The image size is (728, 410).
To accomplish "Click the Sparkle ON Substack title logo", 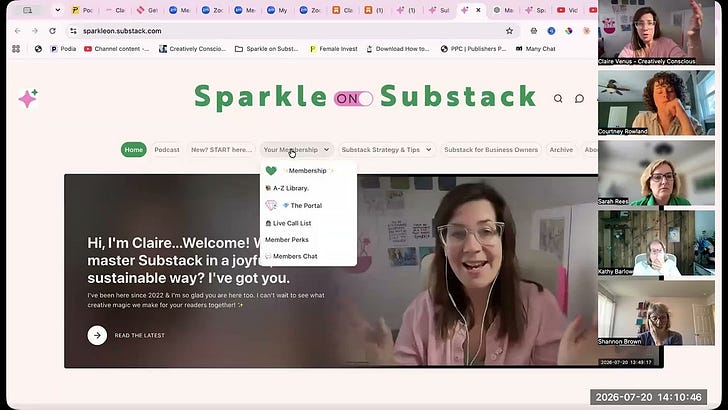I will [x=365, y=98].
